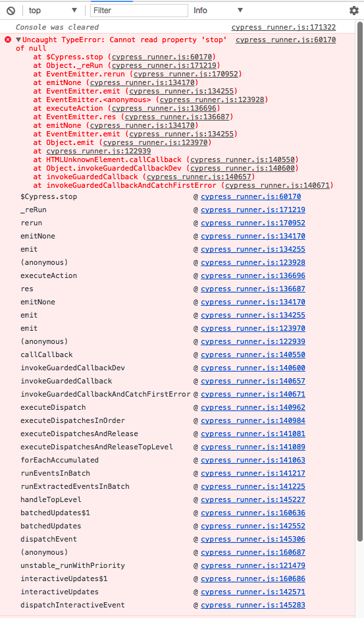
Task: Click the red error icon beside Uncaught TypeError
Action: pos(8,40)
